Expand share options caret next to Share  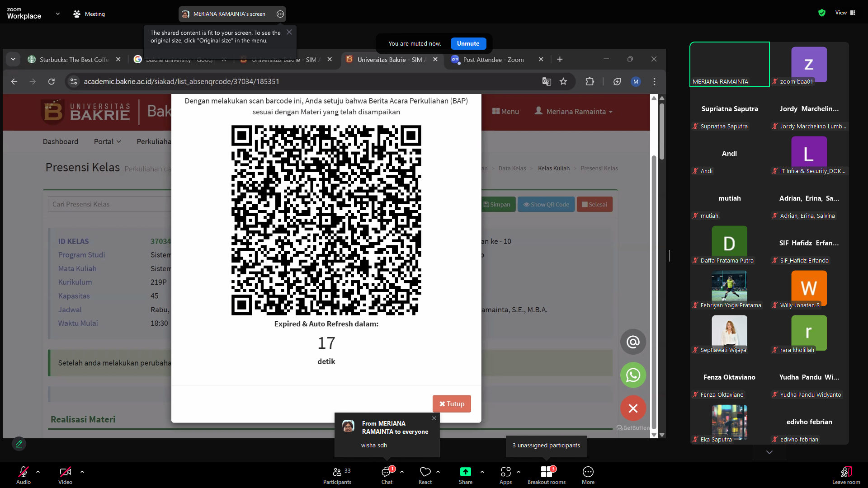pyautogui.click(x=482, y=472)
